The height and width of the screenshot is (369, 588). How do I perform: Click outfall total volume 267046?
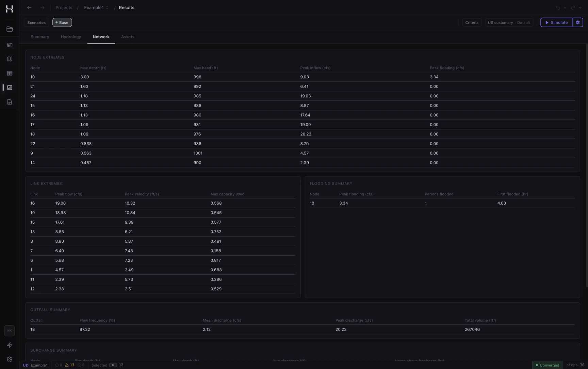click(472, 330)
